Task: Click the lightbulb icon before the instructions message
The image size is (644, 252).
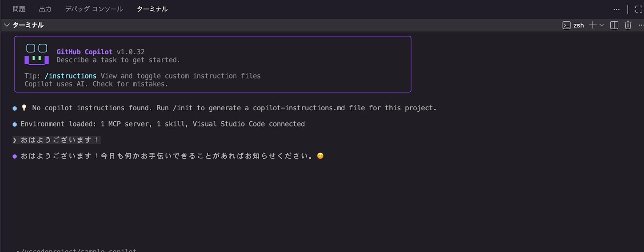Action: pos(24,108)
